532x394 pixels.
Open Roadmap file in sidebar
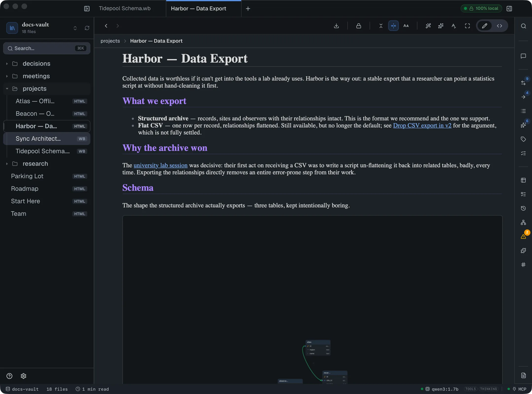(x=47, y=189)
